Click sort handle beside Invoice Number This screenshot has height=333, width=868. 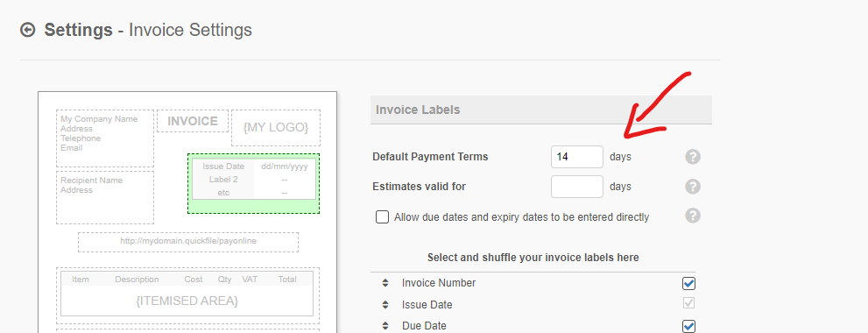[385, 283]
